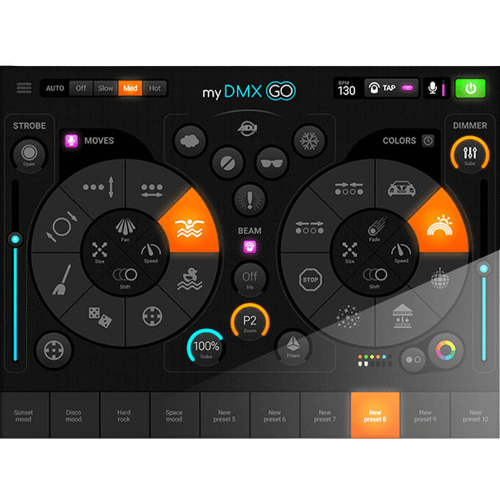Select the broom sweep move effect
Viewport: 500px width, 500px height.
tap(62, 280)
